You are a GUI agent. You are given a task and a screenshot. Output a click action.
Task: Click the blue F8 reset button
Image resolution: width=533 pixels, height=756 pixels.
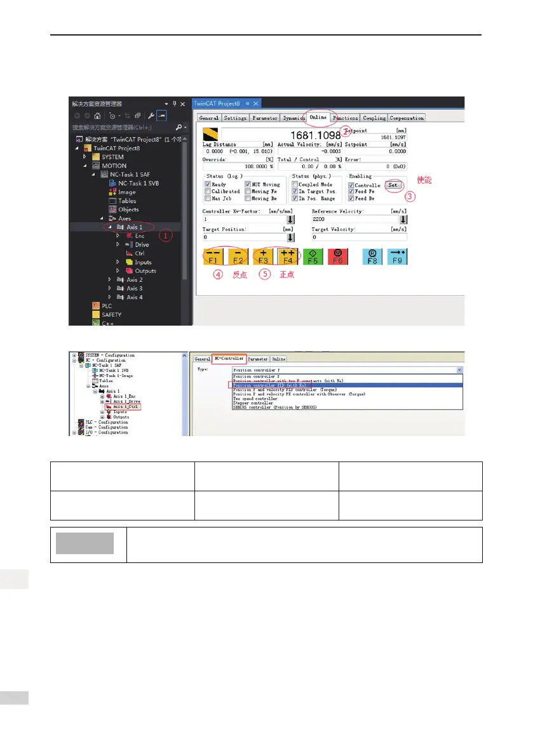[372, 256]
